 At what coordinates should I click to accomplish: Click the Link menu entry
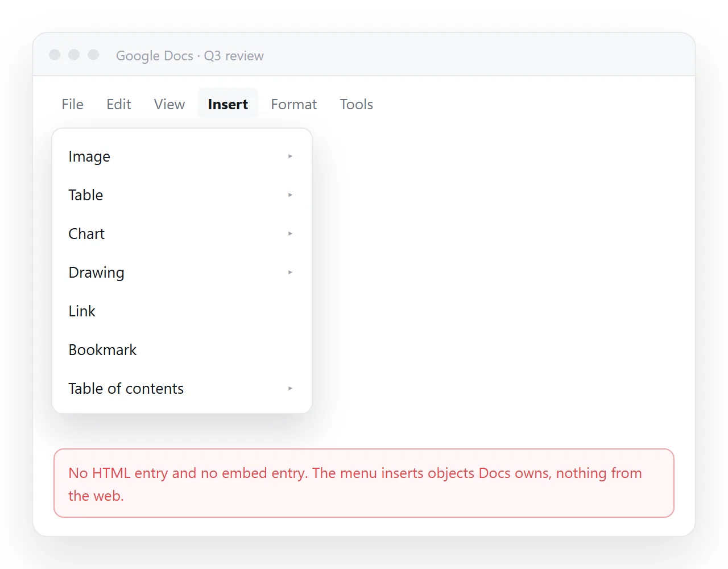click(182, 311)
